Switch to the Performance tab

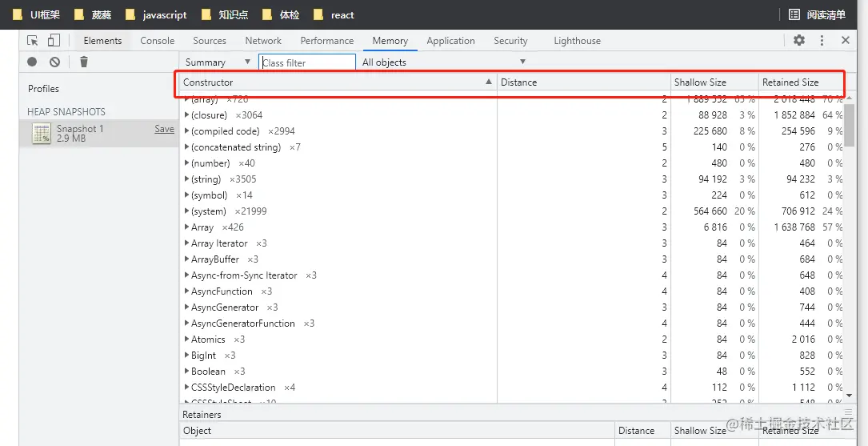pos(326,41)
